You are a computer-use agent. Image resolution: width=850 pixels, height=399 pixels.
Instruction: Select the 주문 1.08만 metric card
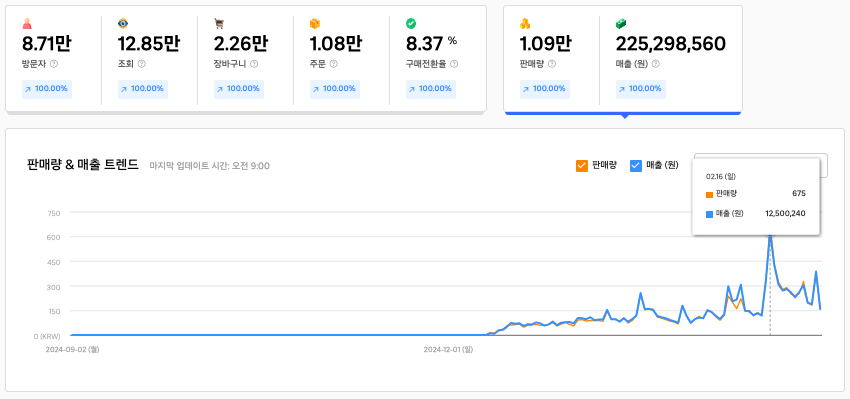click(342, 60)
